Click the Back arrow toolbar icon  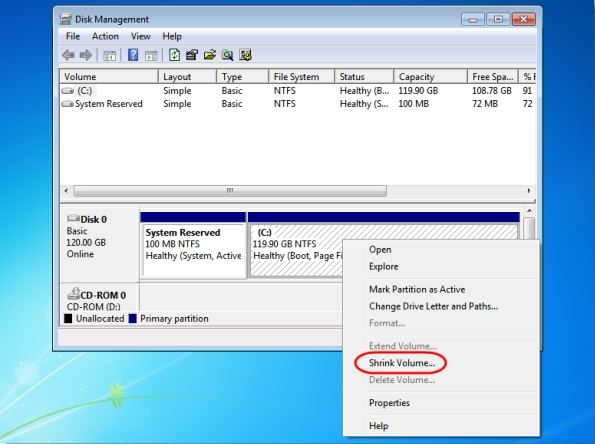click(x=68, y=55)
